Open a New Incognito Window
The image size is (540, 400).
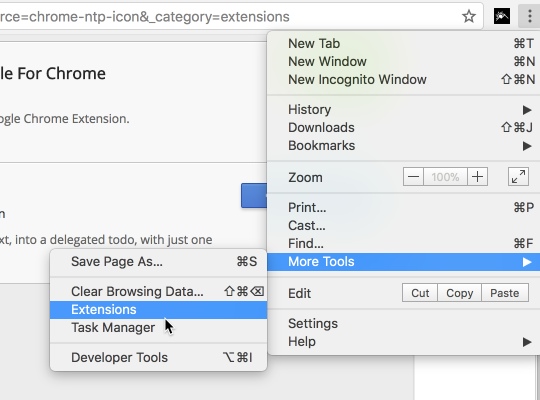point(404,80)
